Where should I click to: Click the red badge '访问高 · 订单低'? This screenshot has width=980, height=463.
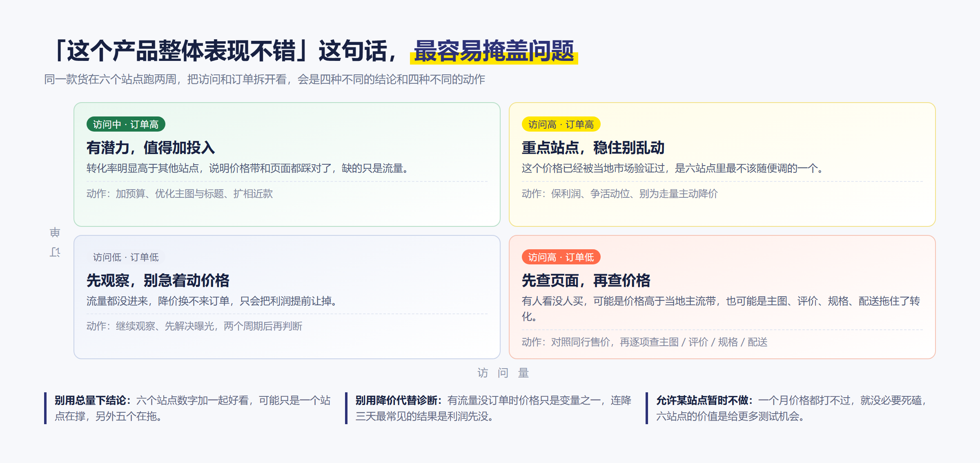tap(561, 257)
